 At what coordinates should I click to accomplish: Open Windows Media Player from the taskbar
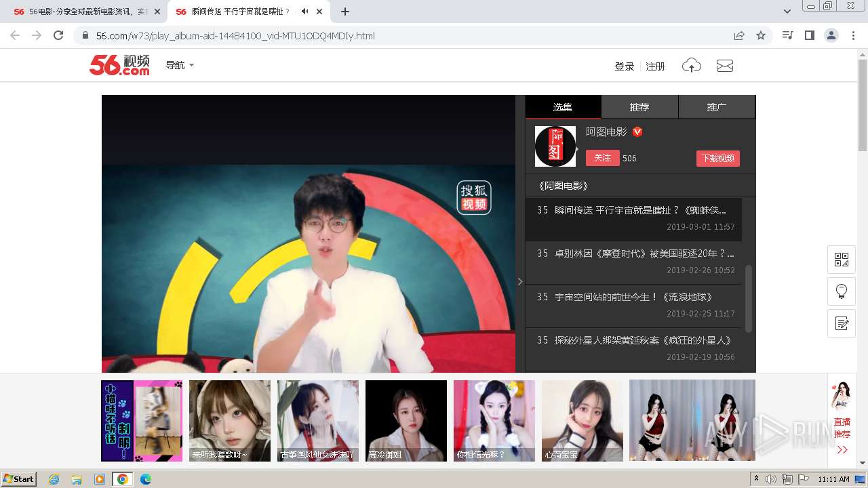pyautogui.click(x=100, y=479)
